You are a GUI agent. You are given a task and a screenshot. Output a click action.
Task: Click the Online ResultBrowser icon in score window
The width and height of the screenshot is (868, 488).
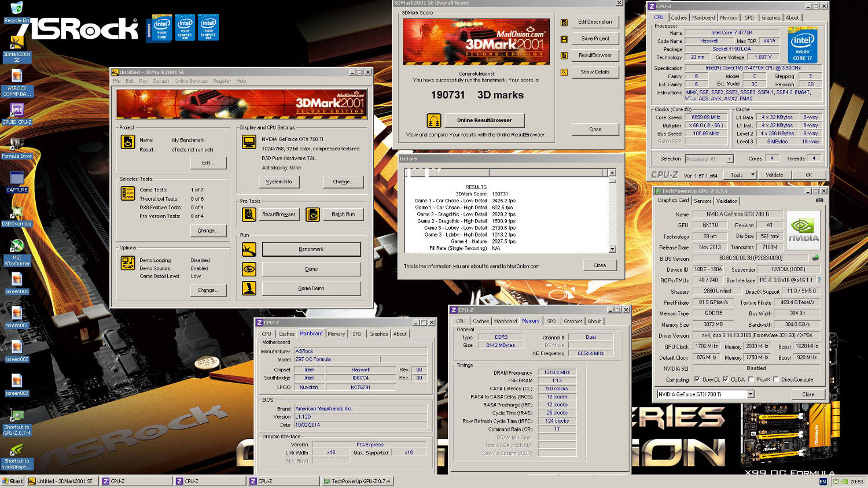coord(434,120)
